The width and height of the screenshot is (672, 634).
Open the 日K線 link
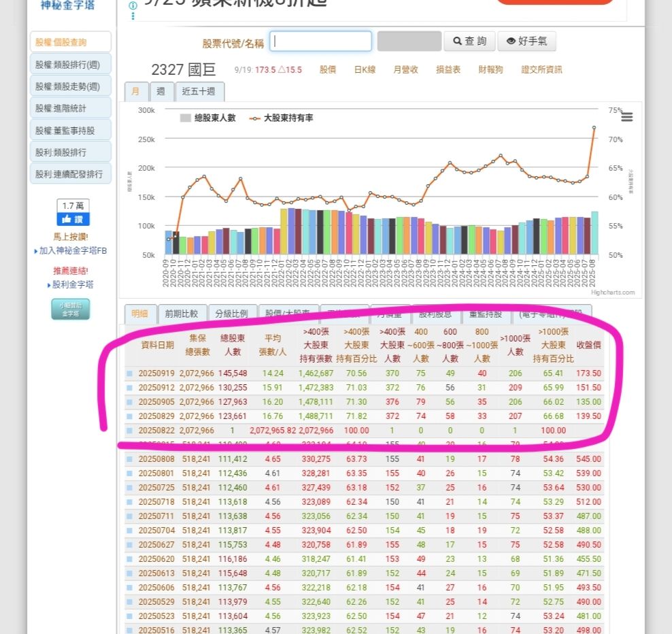click(x=365, y=70)
